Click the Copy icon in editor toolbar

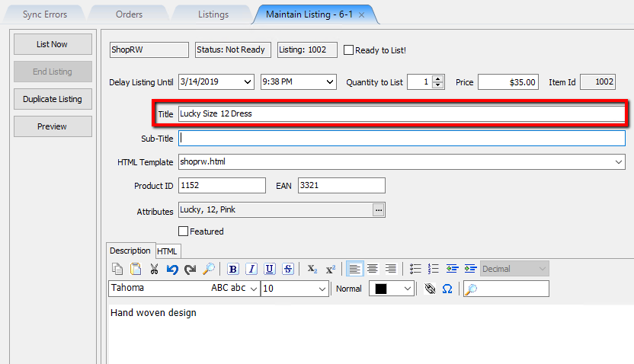(x=117, y=269)
